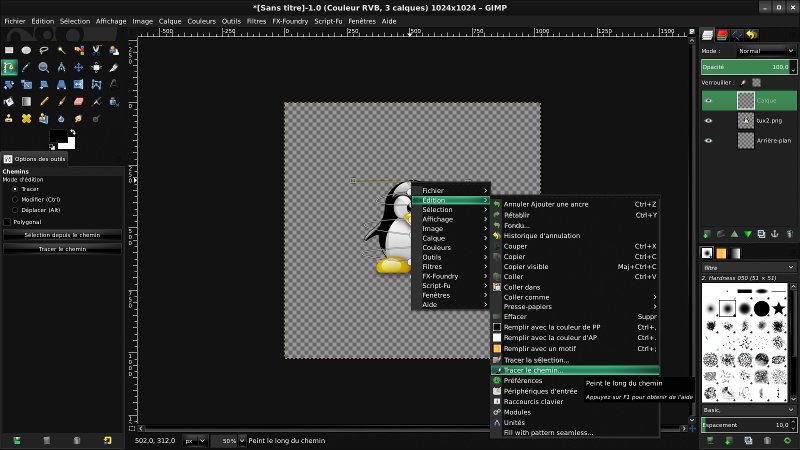Viewport: 800px width, 450px height.
Task: Select the Scale tool
Action: [x=27, y=85]
